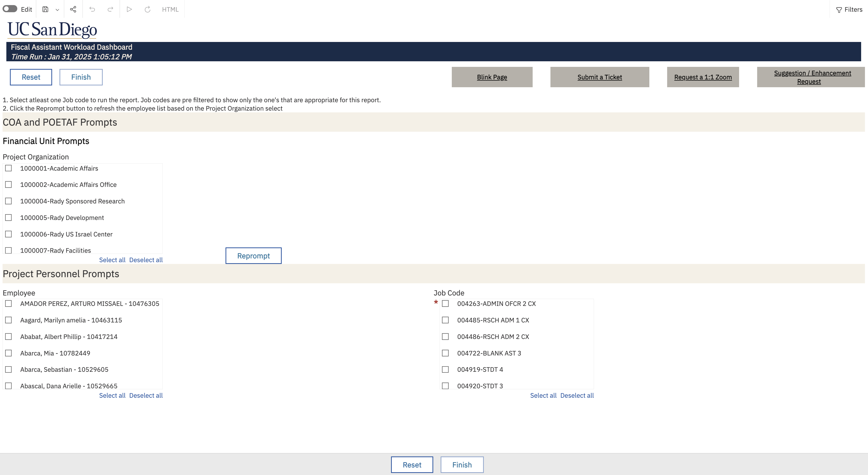The image size is (868, 475).
Task: Select all Job Codes link
Action: click(543, 395)
